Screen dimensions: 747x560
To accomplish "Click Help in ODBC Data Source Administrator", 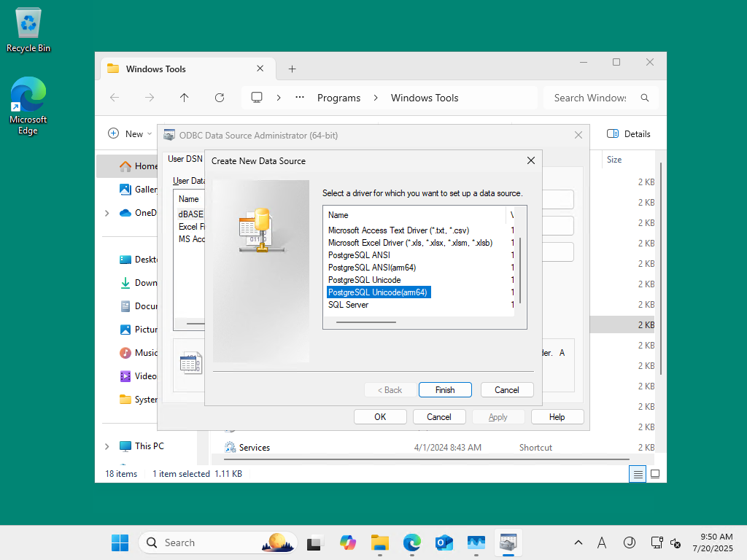I will tap(557, 416).
